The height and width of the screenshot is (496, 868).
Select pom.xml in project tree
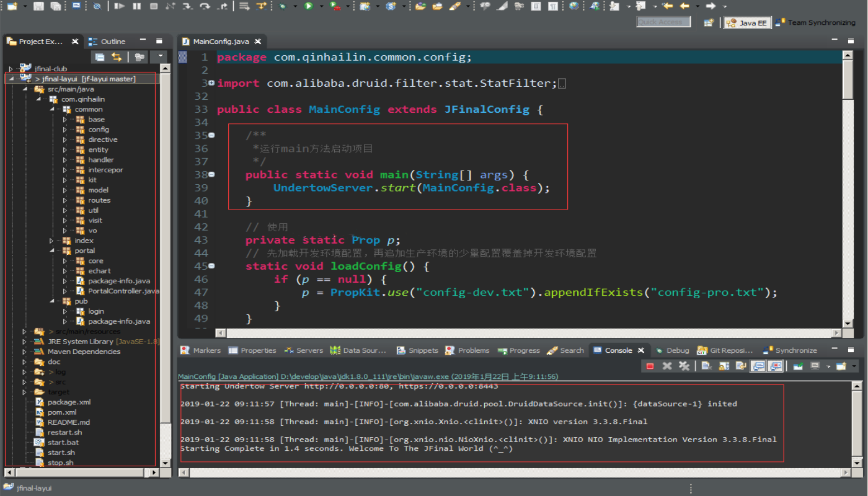[x=62, y=412]
